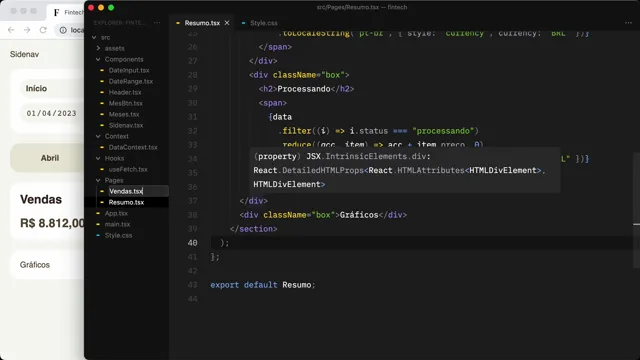Open Meses.tsx file

click(x=124, y=114)
